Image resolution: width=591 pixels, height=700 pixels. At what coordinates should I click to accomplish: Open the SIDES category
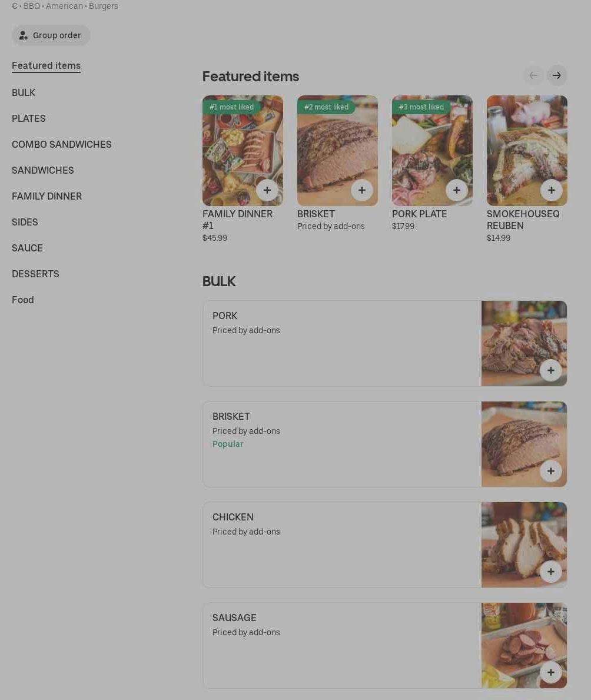(25, 222)
